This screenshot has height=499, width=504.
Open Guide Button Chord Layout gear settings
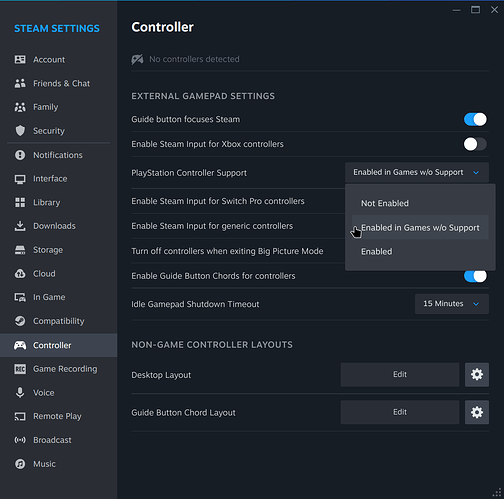point(477,412)
